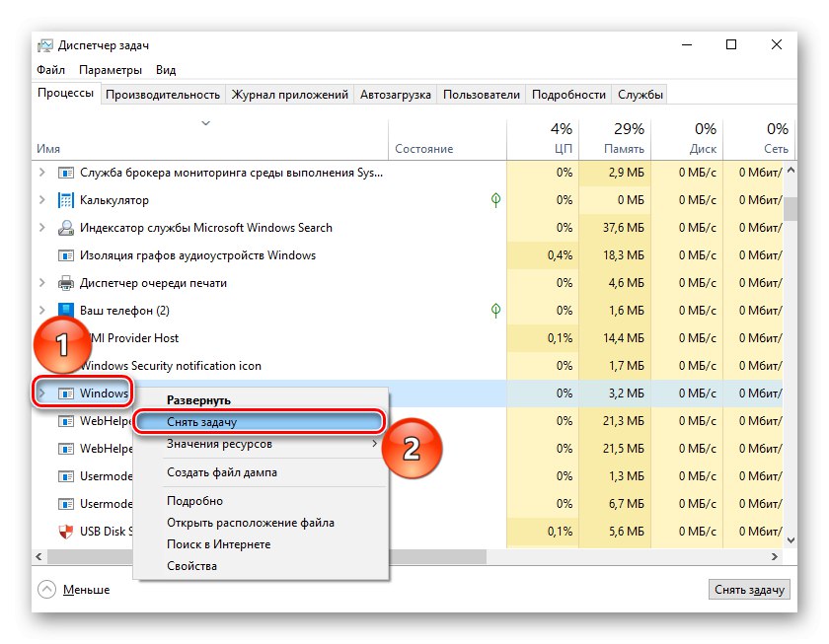Choose Развернуть in the context menu

tap(261, 400)
